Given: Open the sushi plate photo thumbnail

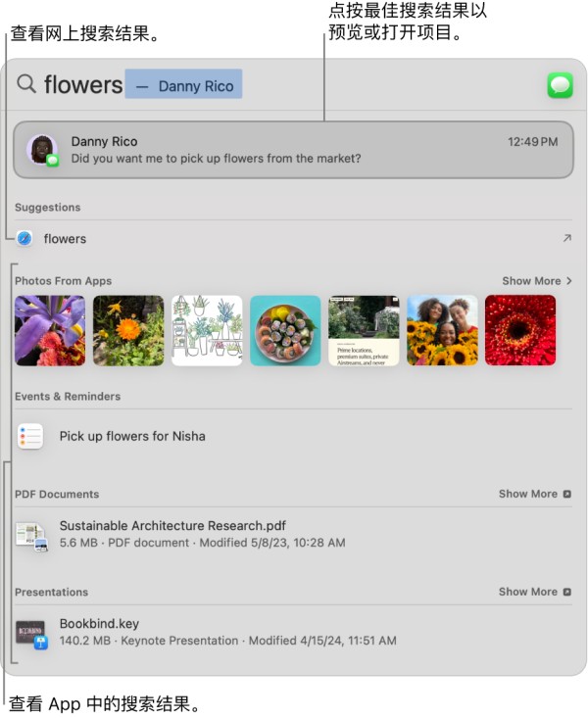Looking at the screenshot, I should coord(285,331).
